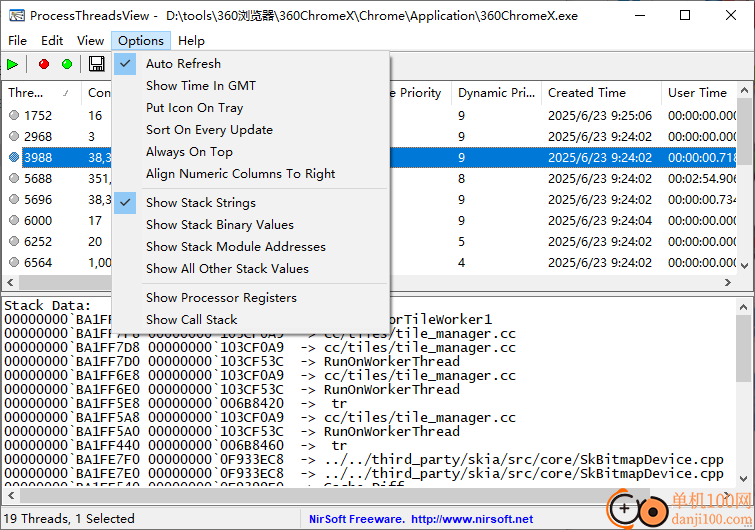Click thread list scroll down arrow

[744, 265]
